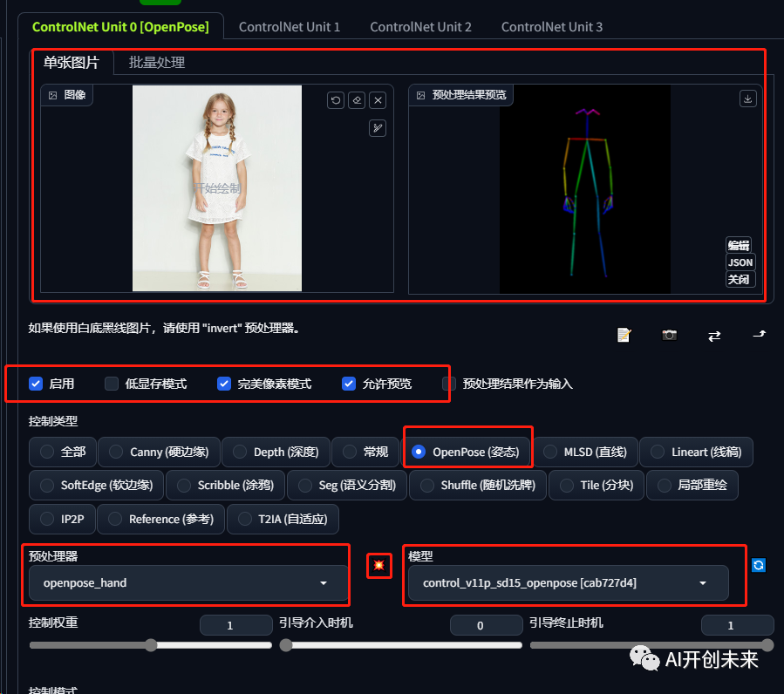
Task: Select Tile (分块) control type
Action: [x=597, y=485]
